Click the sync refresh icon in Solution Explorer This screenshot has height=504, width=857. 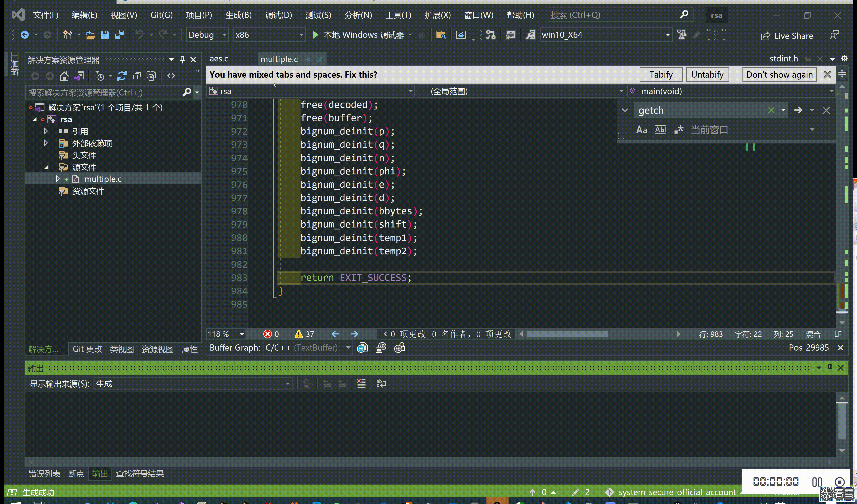pyautogui.click(x=122, y=76)
